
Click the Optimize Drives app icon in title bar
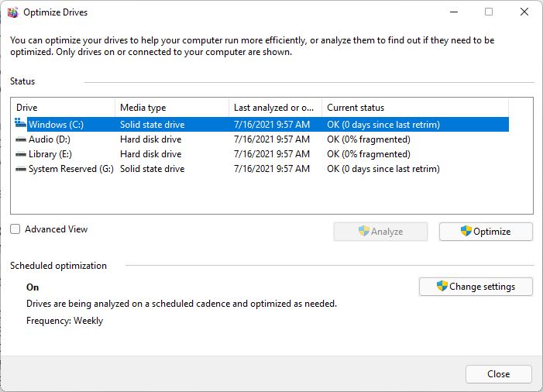tap(12, 12)
